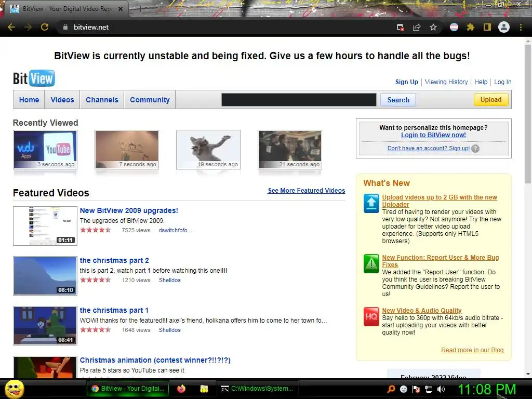
Task: Click the question mark help icon near Sign up
Action: (x=475, y=149)
